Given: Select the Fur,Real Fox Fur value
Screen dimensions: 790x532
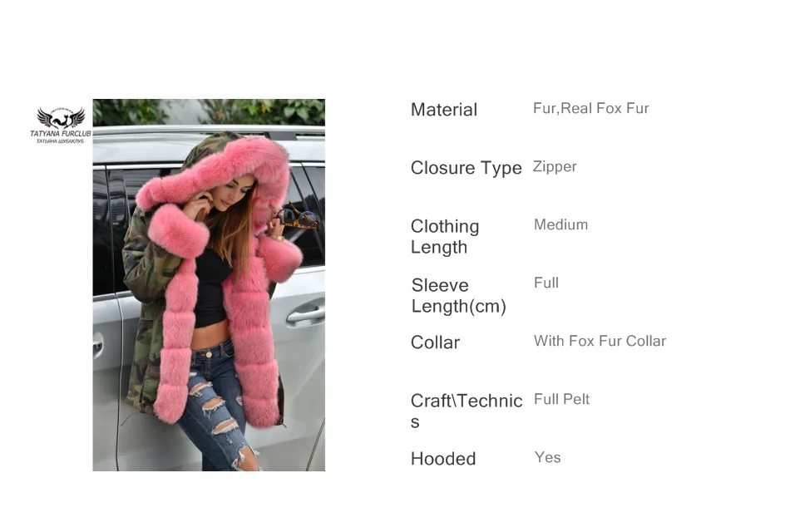Looking at the screenshot, I should [590, 108].
